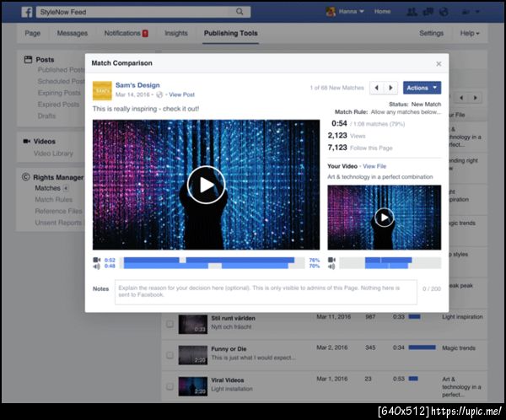Open Video Library in sidebar
506x420 pixels.
pos(54,153)
